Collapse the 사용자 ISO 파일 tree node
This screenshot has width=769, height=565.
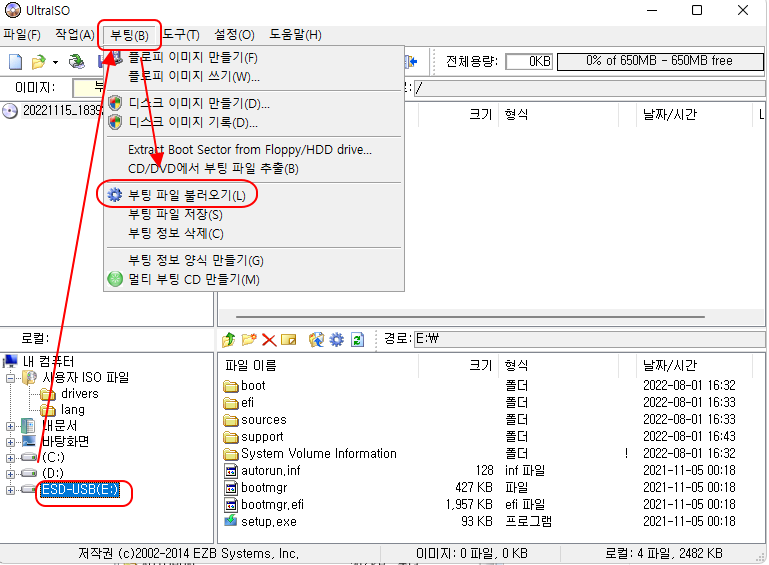click(10, 378)
